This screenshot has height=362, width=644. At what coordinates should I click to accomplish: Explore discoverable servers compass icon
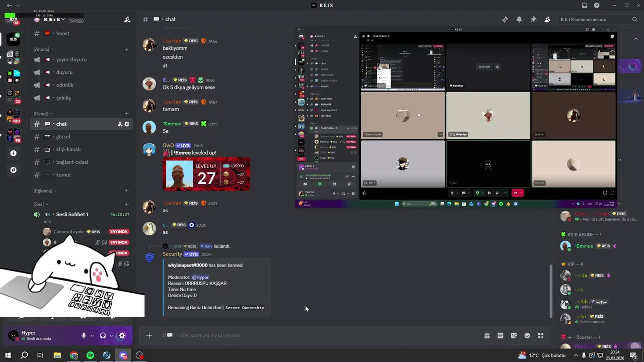[14, 170]
